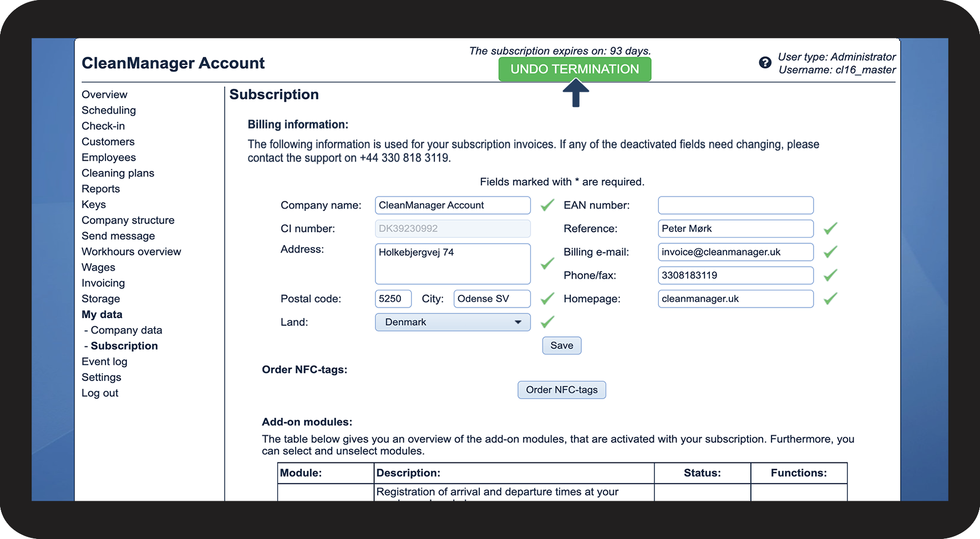The image size is (980, 539).
Task: Click the City input field
Action: click(x=492, y=299)
